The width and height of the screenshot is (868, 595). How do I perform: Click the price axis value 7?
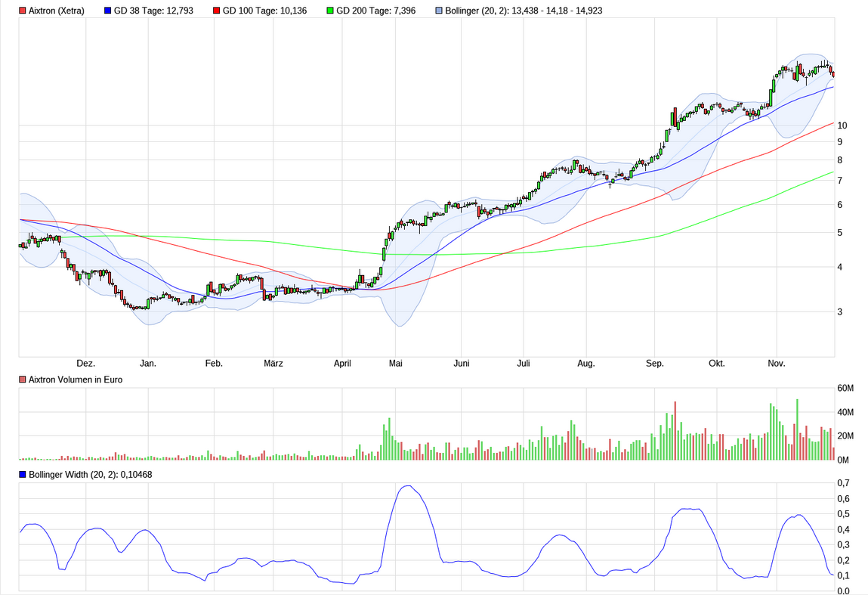(840, 181)
